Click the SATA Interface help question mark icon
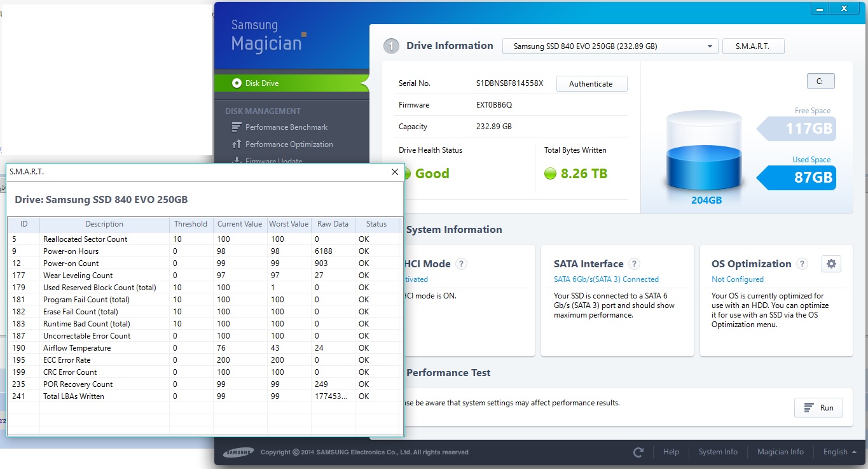Image resolution: width=868 pixels, height=469 pixels. pyautogui.click(x=634, y=264)
